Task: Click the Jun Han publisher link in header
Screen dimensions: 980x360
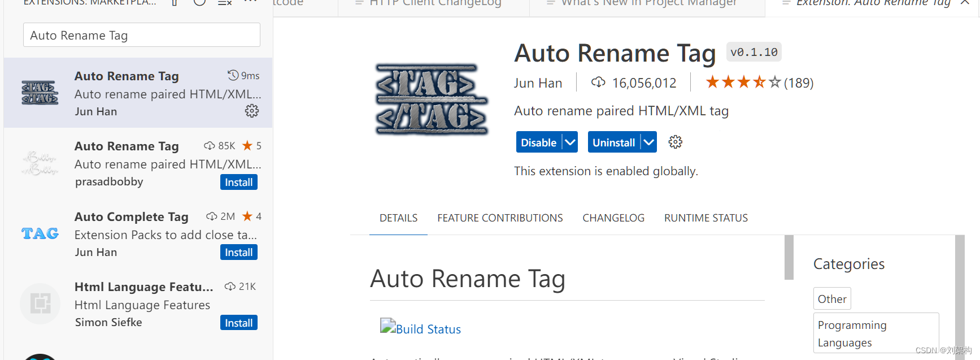Action: [x=538, y=83]
